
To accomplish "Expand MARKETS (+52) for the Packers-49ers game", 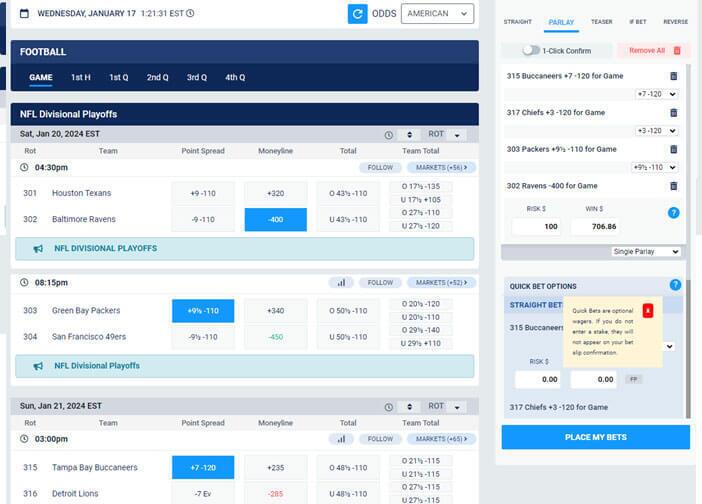I will 441,283.
